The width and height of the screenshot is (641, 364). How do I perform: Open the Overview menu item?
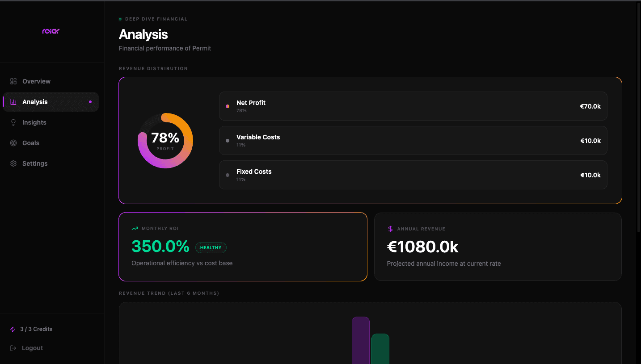(x=51, y=81)
